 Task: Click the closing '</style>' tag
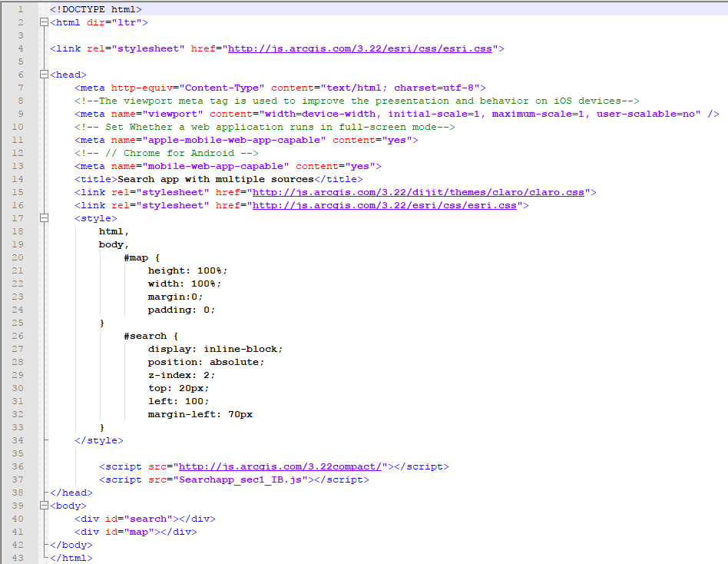coord(99,440)
